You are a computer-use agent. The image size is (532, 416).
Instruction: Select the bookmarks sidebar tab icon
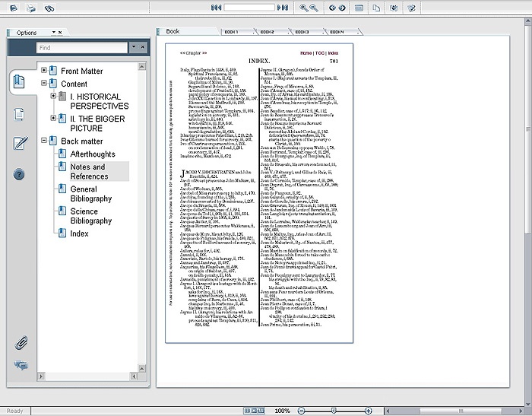tap(19, 81)
